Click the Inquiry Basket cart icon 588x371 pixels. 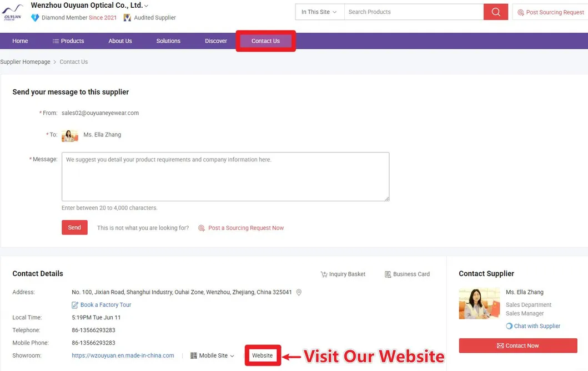point(324,275)
